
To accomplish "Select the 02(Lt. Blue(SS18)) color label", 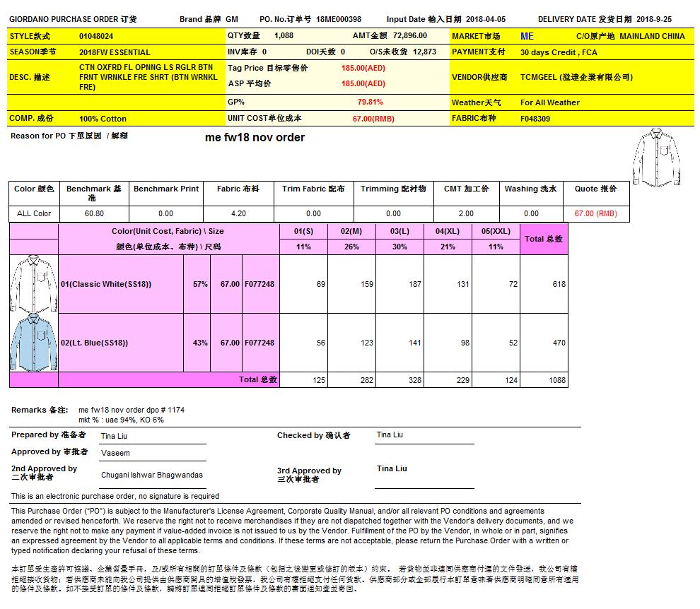I will [95, 343].
